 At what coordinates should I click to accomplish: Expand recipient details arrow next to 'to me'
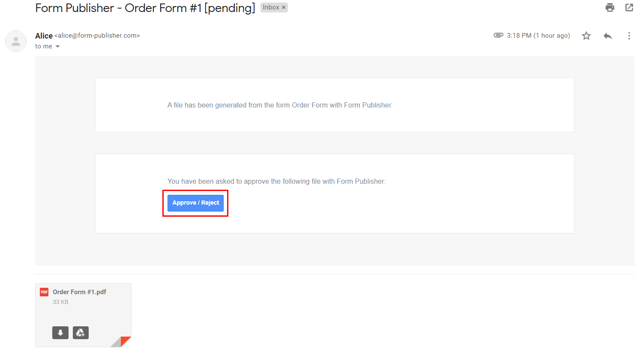57,47
